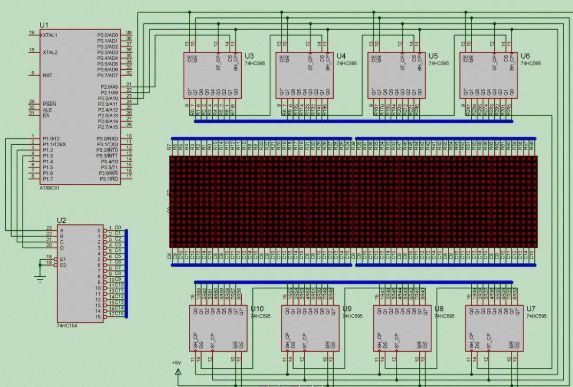Viewport: 573px width, 387px height.
Task: Click the XTAL2 pin label on U1
Action: point(50,52)
